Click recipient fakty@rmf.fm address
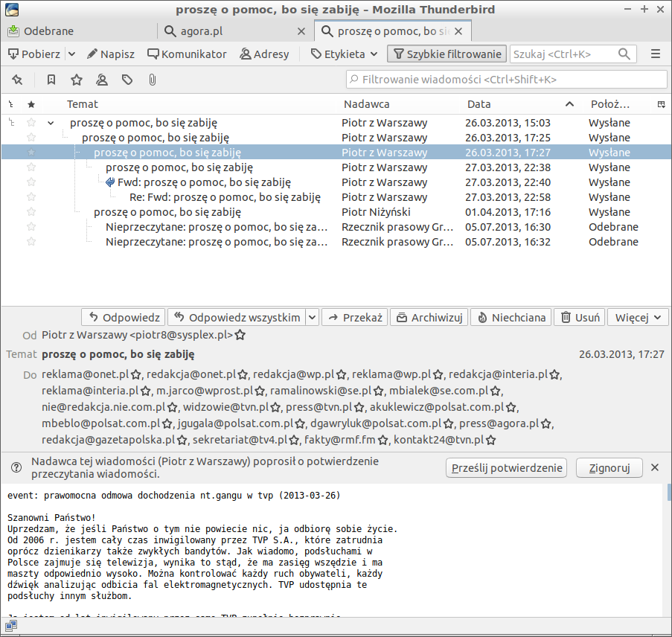 [340, 440]
